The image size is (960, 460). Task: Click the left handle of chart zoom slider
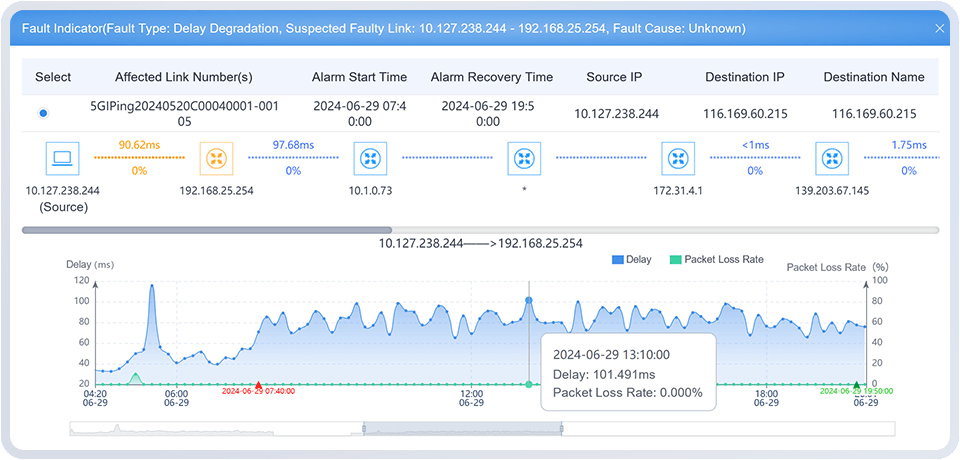pyautogui.click(x=365, y=428)
